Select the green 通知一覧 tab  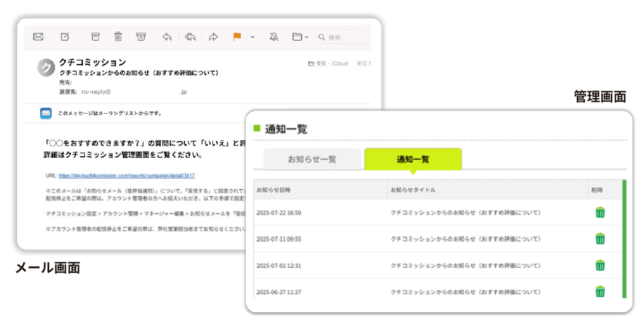tap(413, 159)
